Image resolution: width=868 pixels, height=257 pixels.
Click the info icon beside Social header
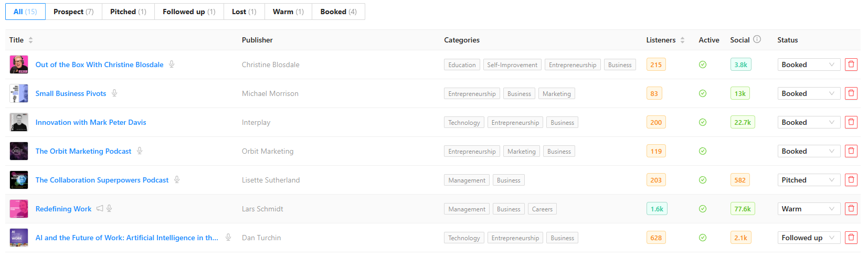point(757,39)
